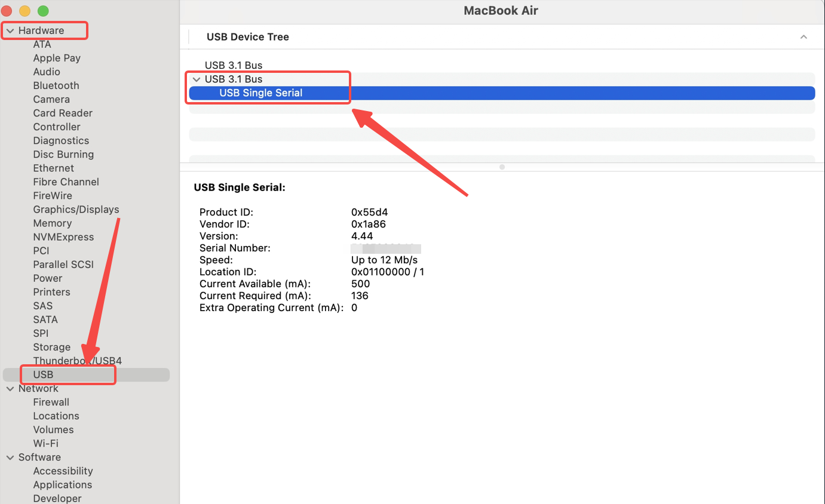The width and height of the screenshot is (825, 504).
Task: Select Printers in the sidebar
Action: [52, 291]
